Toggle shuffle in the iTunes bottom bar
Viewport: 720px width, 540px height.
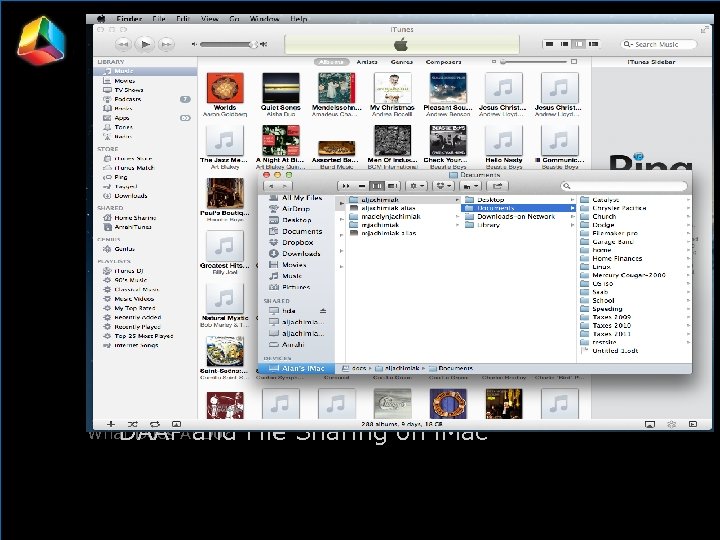click(133, 424)
